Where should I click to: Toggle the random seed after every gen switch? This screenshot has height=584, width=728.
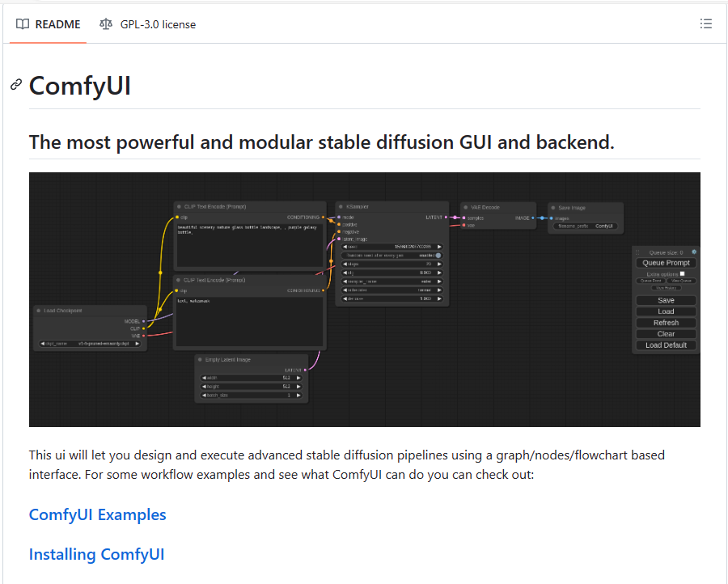coord(438,255)
